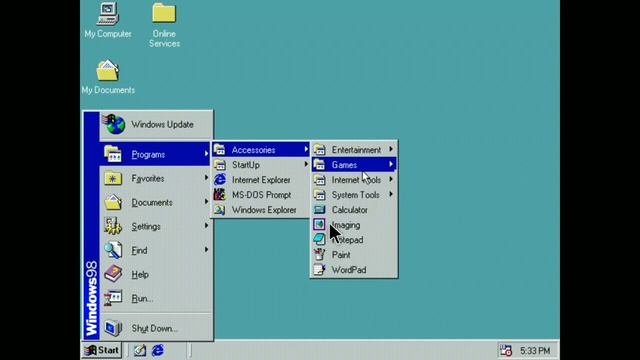Screen dimensions: 640x360
Task: Click the Entertainment folder icon
Action: [319, 150]
